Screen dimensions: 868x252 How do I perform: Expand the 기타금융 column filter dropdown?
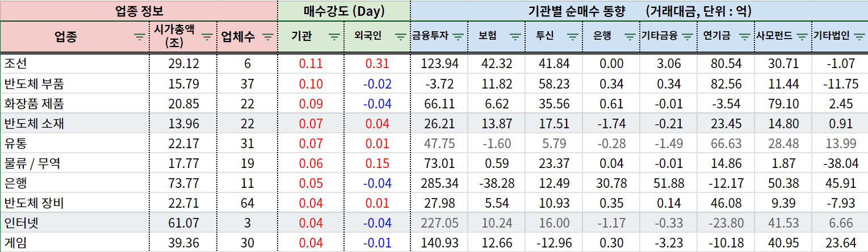point(687,37)
